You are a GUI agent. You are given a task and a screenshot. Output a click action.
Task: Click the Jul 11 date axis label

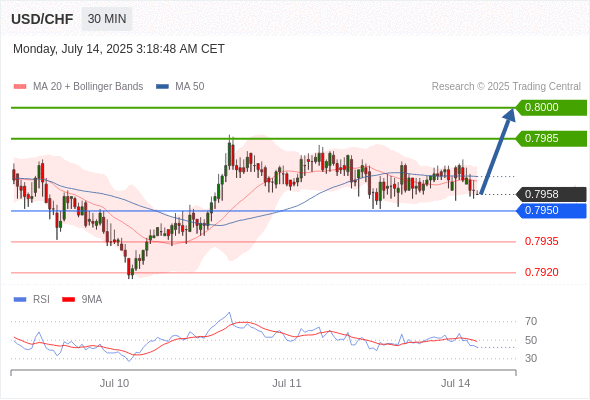[x=287, y=383]
